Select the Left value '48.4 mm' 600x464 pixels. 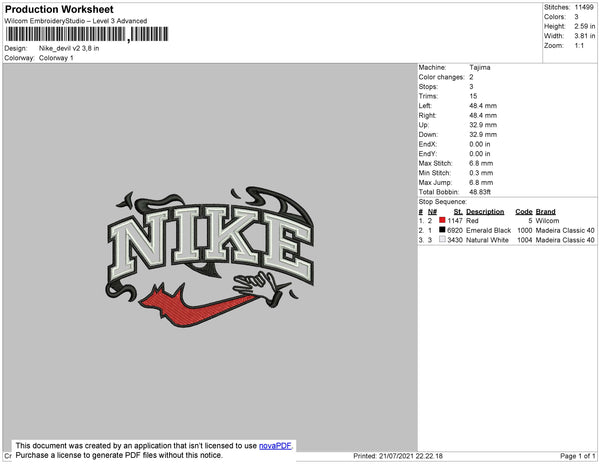[x=483, y=106]
